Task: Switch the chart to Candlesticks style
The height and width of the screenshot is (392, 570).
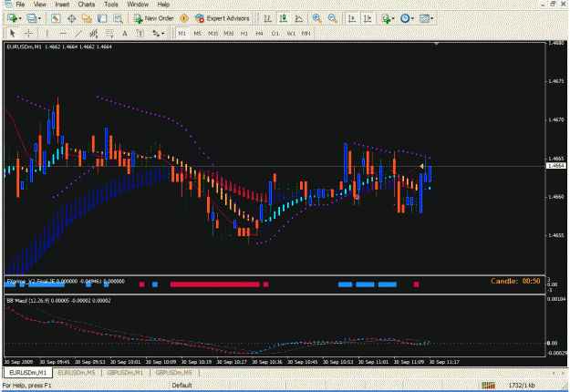Action: coord(284,18)
